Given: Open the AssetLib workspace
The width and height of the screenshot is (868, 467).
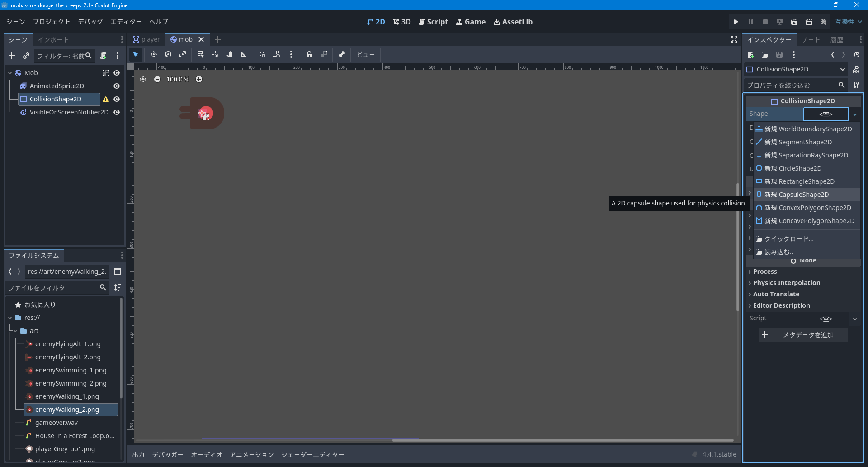Looking at the screenshot, I should pyautogui.click(x=513, y=22).
